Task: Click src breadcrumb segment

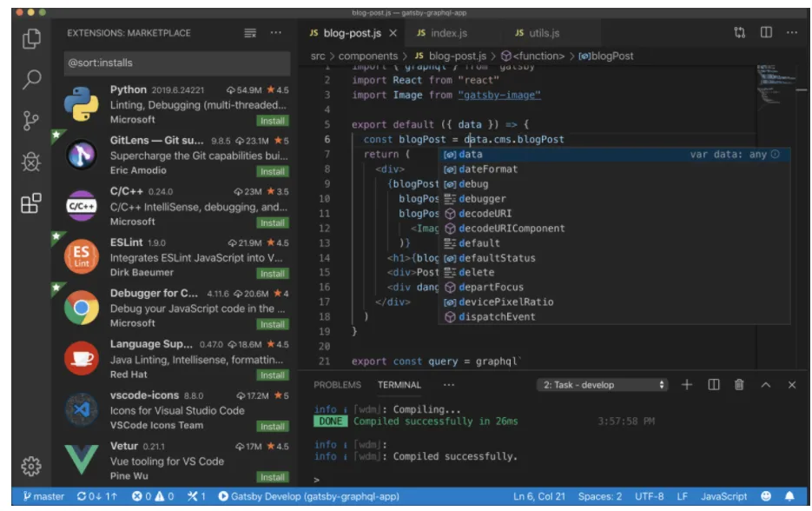Action: click(x=318, y=56)
